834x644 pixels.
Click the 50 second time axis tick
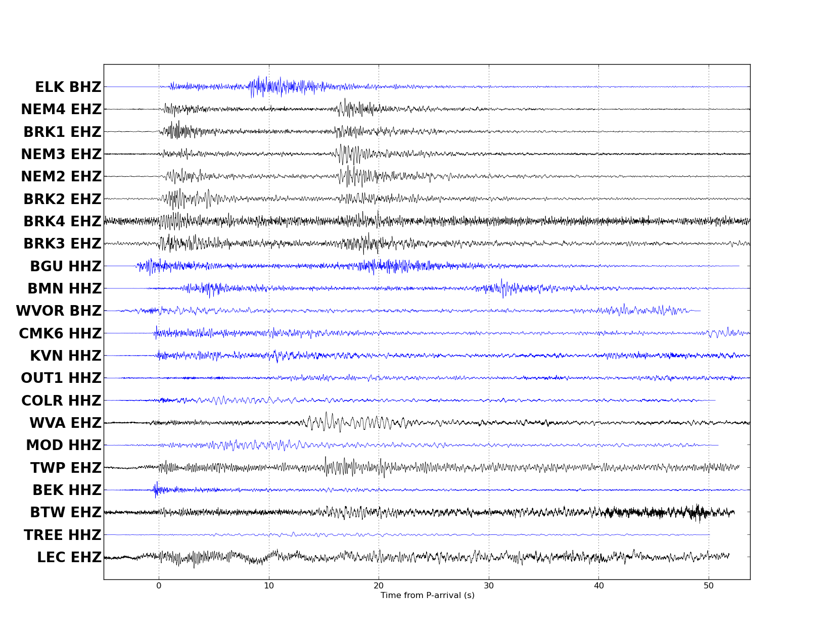(709, 586)
